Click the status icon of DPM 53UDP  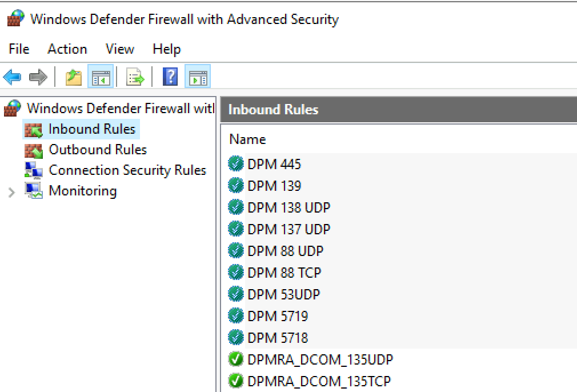[x=235, y=294]
